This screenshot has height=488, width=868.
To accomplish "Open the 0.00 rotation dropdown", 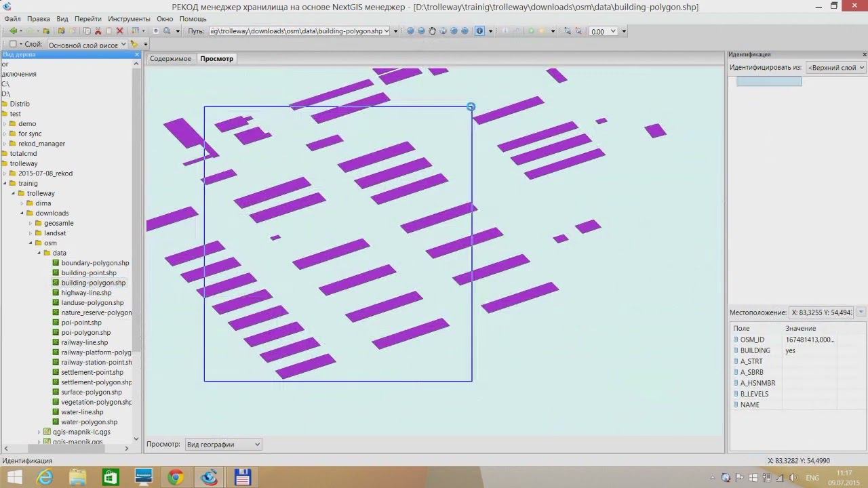I will click(613, 31).
